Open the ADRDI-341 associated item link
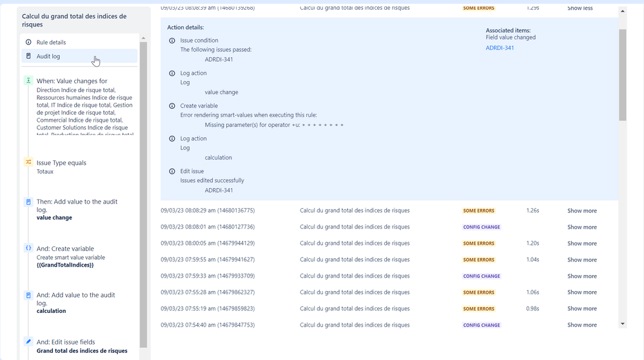Viewport: 644px width, 360px height. [500, 48]
